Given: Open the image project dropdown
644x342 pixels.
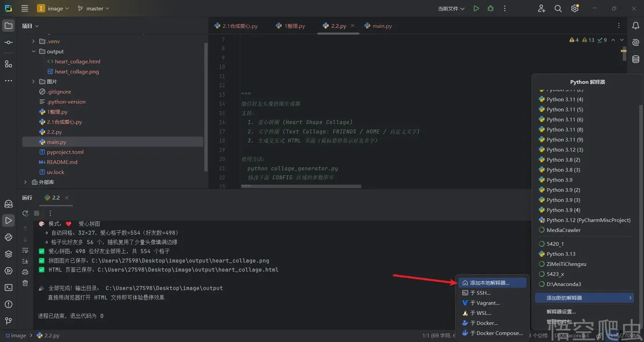Looking at the screenshot, I should (x=53, y=8).
